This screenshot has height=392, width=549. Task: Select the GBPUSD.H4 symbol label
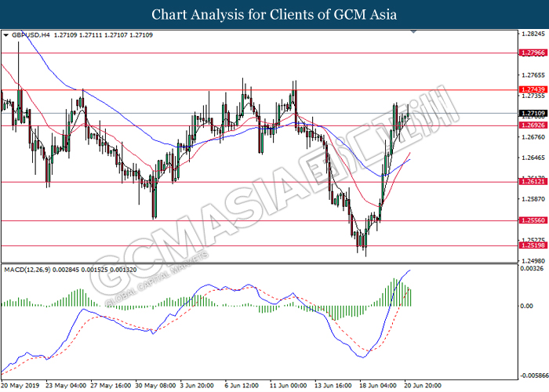click(28, 36)
